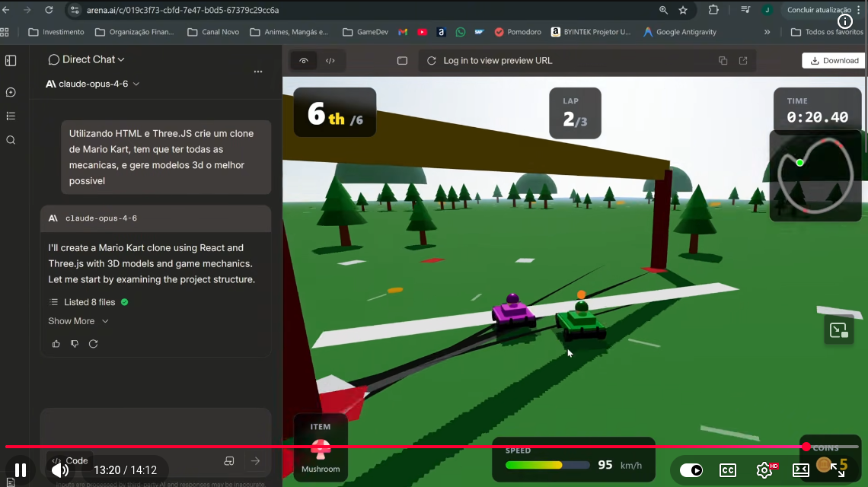Image resolution: width=868 pixels, height=487 pixels.
Task: Like the response with thumbs up
Action: point(56,344)
